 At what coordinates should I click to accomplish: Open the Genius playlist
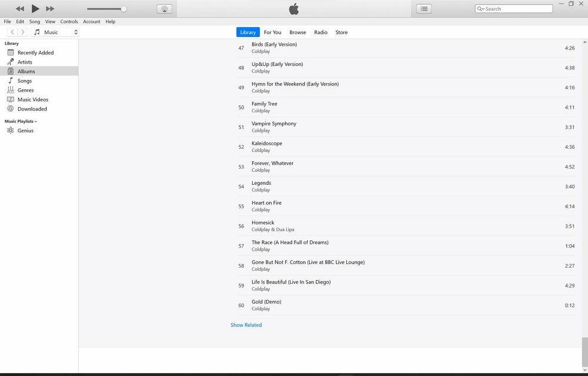(x=25, y=131)
